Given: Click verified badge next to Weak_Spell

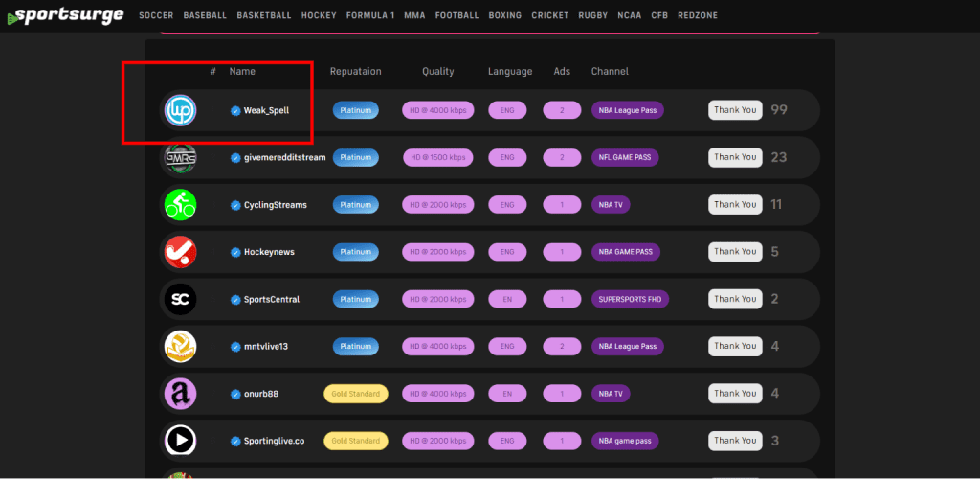Looking at the screenshot, I should pyautogui.click(x=235, y=111).
